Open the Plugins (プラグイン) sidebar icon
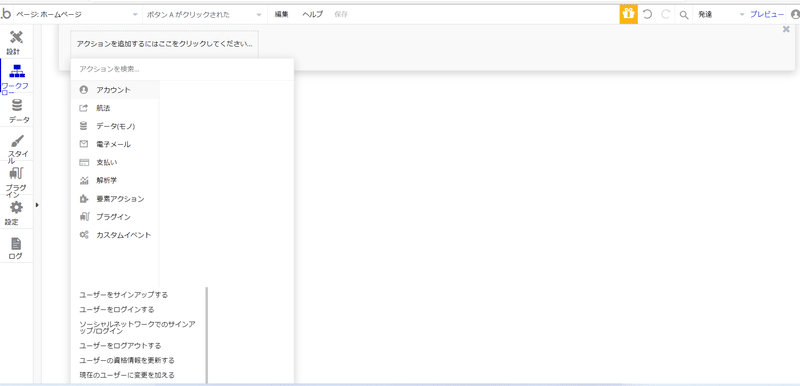The image size is (800, 386). [x=17, y=174]
